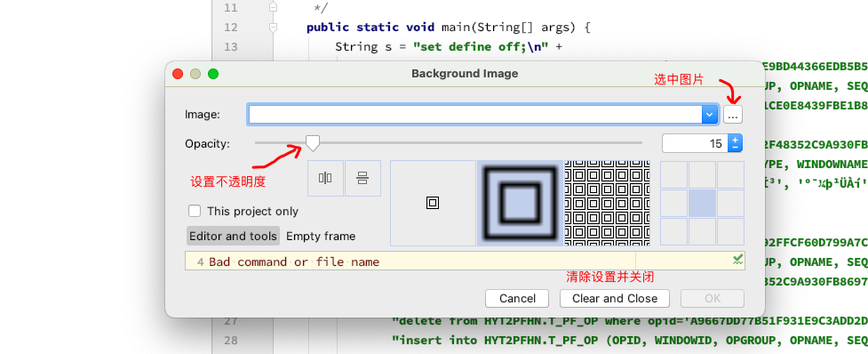Select the Opacity value field showing 15
This screenshot has width=868, height=354.
[x=696, y=143]
